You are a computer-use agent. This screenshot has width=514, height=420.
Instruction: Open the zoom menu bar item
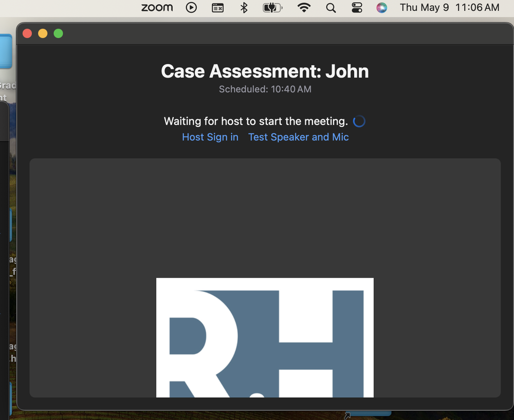(157, 8)
